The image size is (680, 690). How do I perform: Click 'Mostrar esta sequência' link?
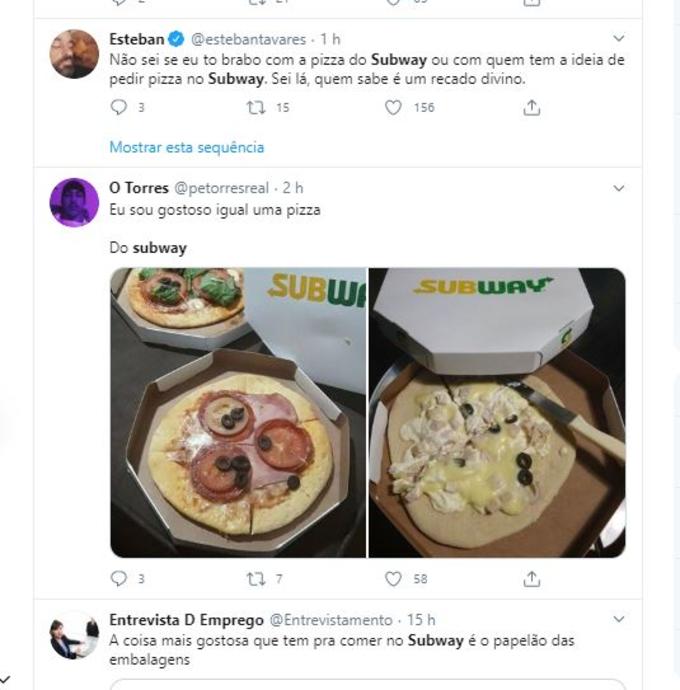pos(187,147)
